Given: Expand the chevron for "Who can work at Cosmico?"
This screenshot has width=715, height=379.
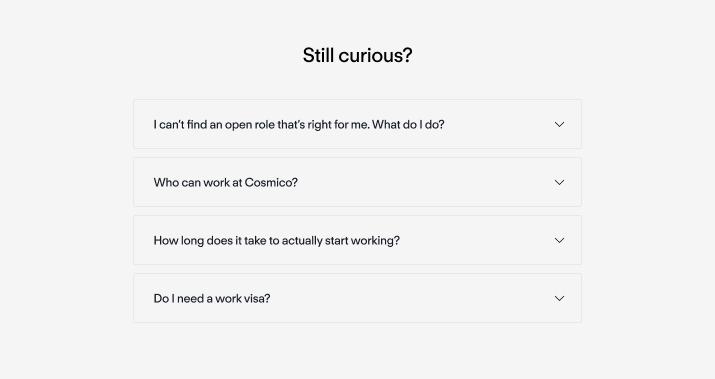Looking at the screenshot, I should pos(559,182).
